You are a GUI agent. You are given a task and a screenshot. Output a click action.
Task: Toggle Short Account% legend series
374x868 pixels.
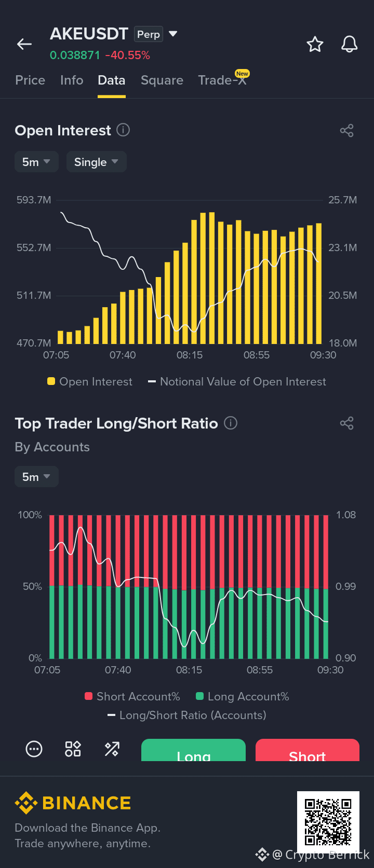(132, 696)
